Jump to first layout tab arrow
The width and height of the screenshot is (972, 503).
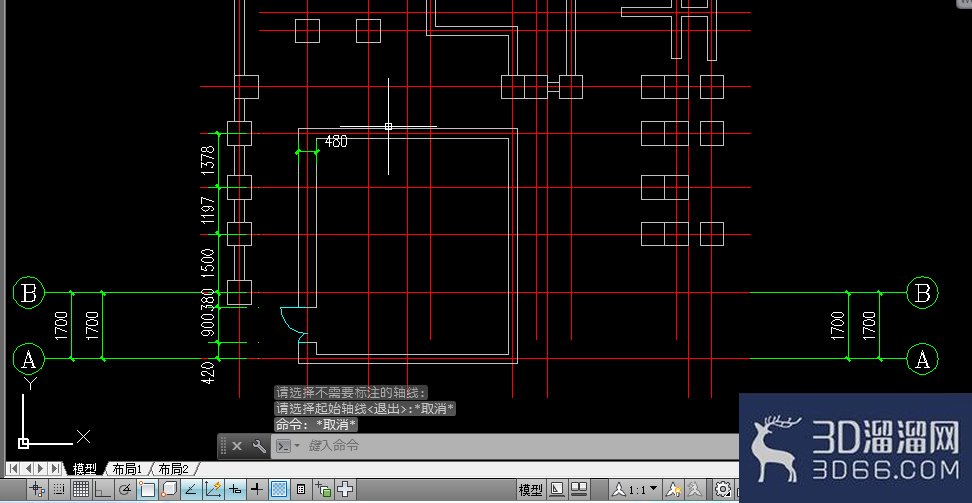[12, 469]
